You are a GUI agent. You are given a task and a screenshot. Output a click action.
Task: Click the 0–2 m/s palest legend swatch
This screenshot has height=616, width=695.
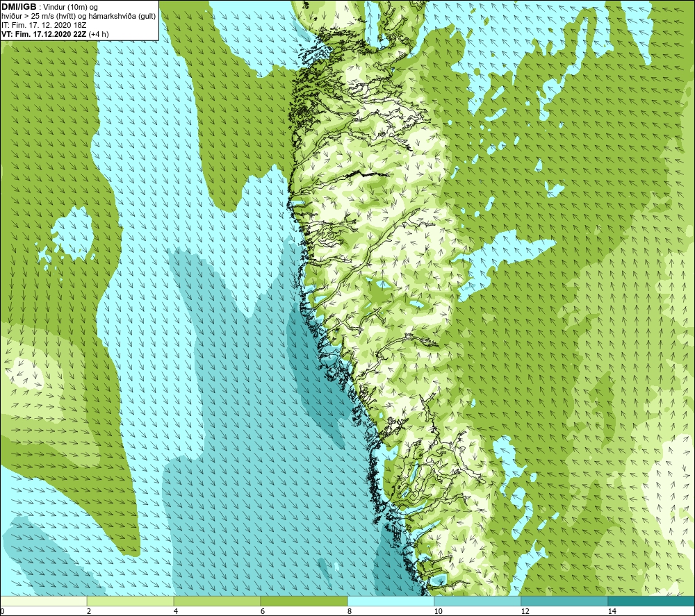point(43,601)
